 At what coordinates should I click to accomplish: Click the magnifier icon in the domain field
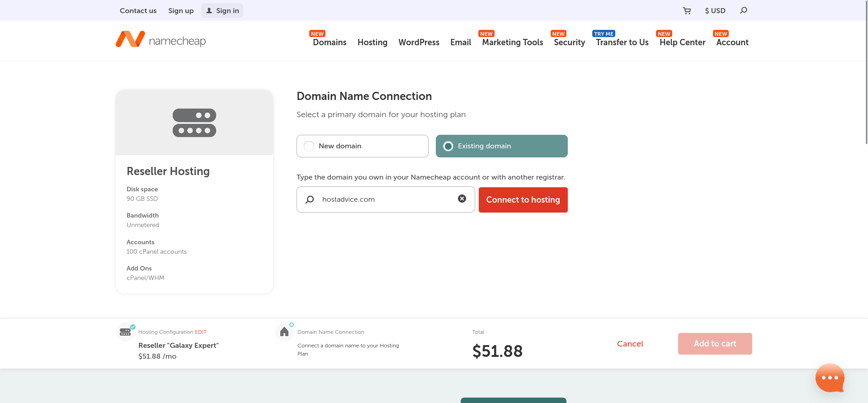click(x=310, y=199)
